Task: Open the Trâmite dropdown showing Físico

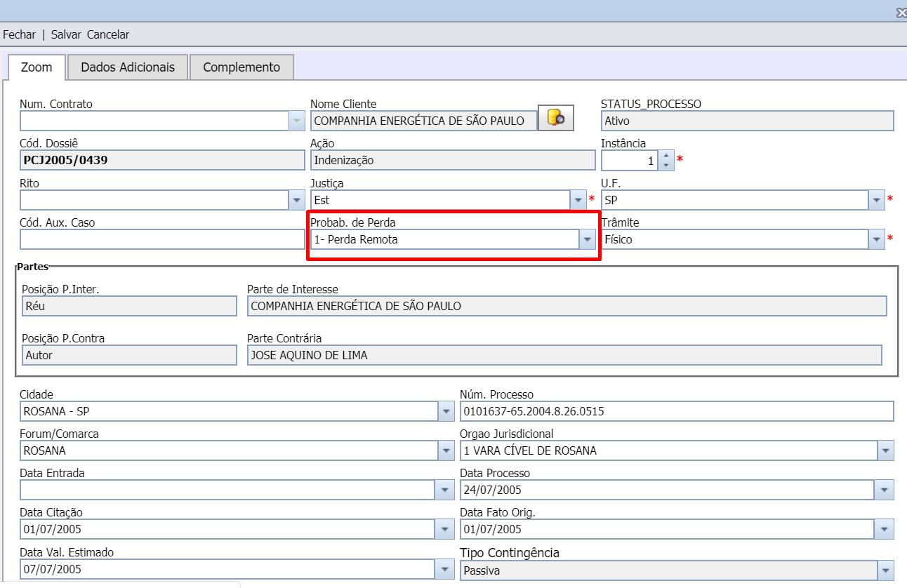Action: point(877,239)
